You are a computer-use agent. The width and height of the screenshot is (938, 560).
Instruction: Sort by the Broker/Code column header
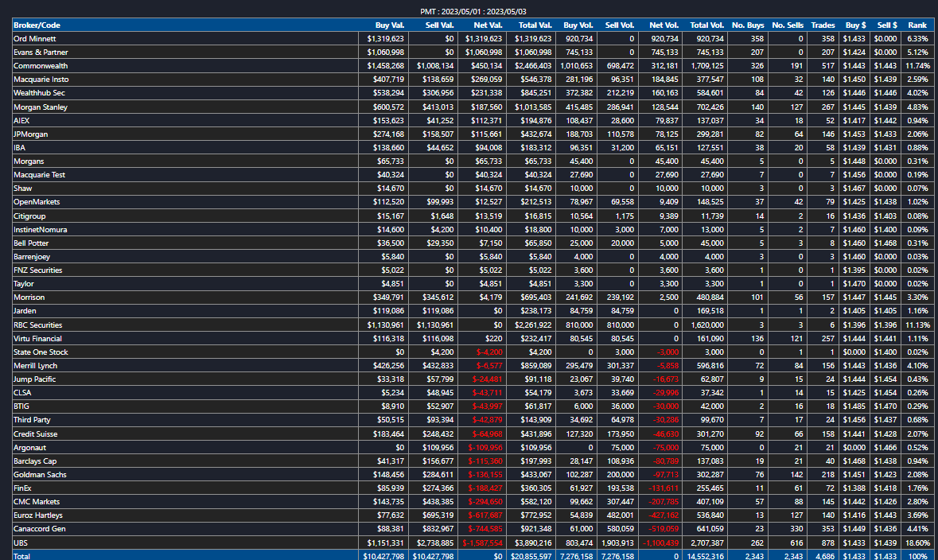pos(37,25)
